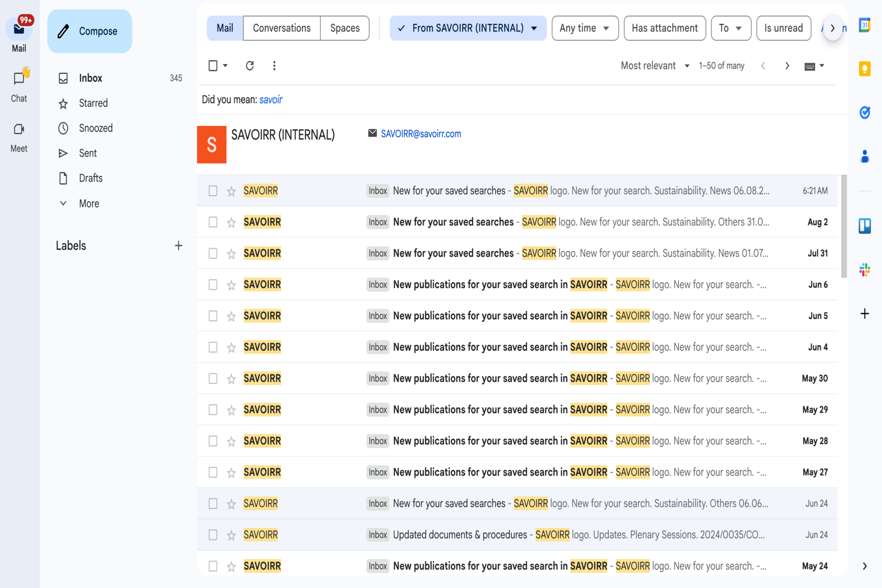Open Google Calendar side panel icon
The image size is (882, 588).
(x=865, y=25)
